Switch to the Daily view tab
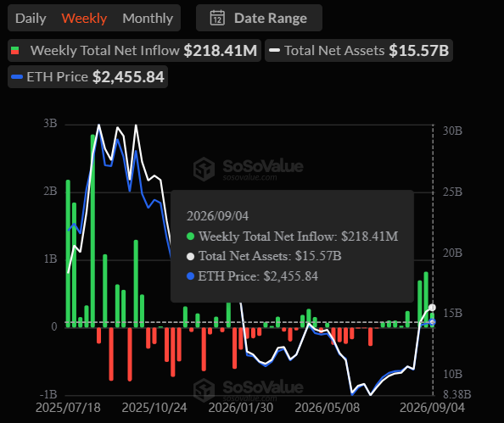The width and height of the screenshot is (504, 423). click(x=31, y=19)
